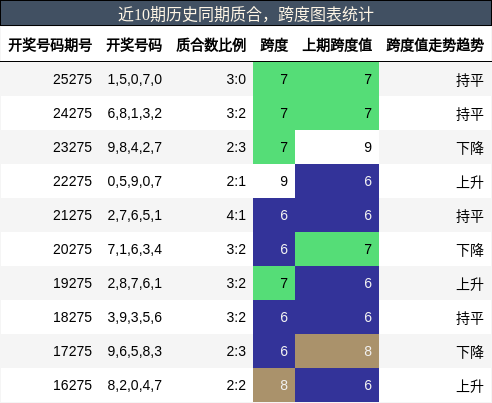492x403 pixels.
Task: Click ratio 3:0 in row 25275
Action: 236,79
